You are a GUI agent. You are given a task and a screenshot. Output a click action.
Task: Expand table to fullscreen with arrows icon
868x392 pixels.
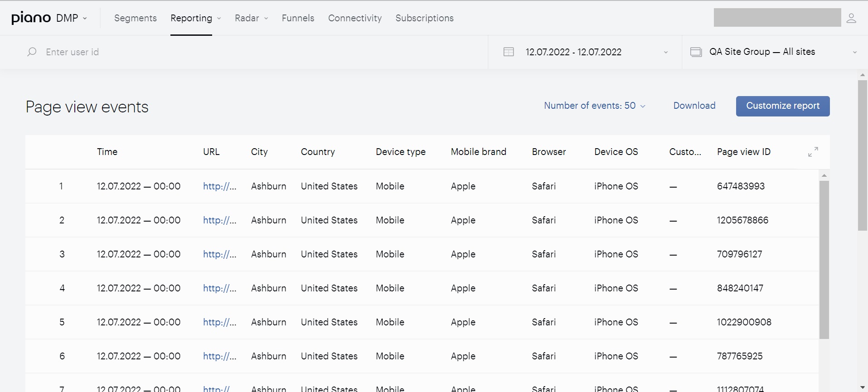(813, 152)
